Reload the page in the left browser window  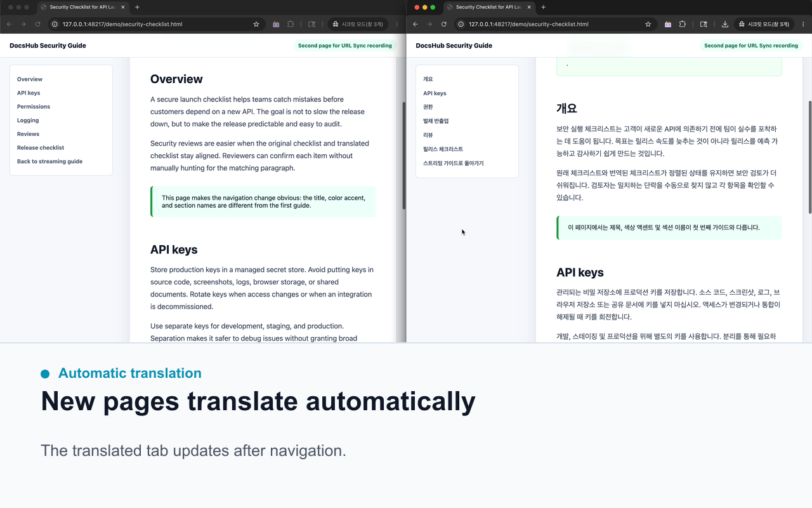(x=37, y=24)
